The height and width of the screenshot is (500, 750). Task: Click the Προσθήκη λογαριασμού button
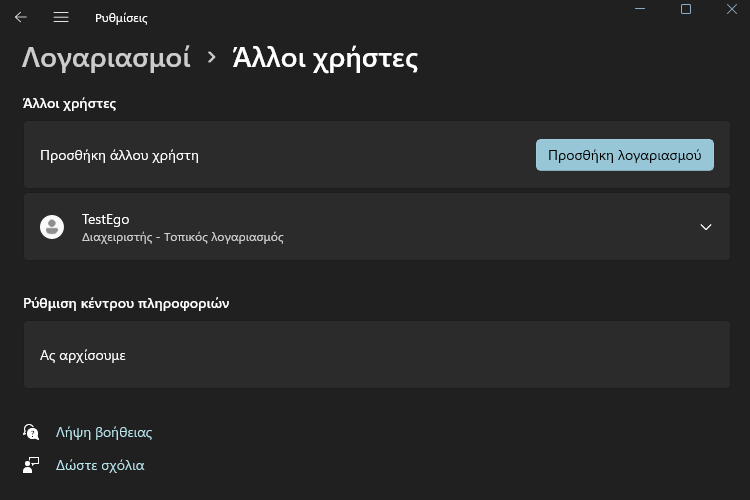click(625, 155)
